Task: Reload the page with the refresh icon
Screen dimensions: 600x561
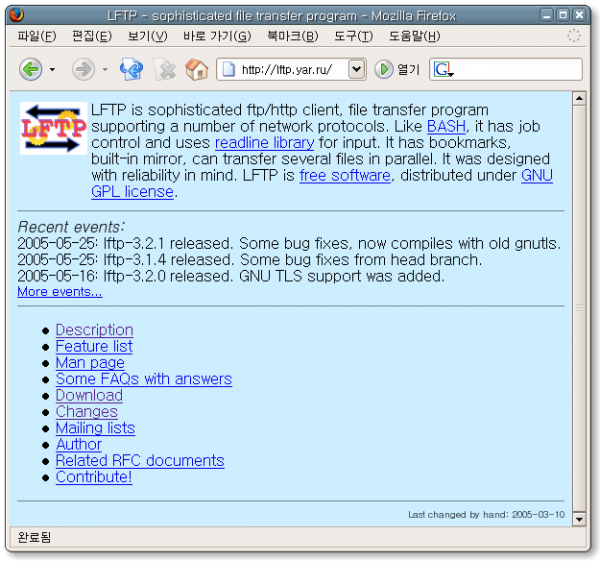Action: (131, 69)
